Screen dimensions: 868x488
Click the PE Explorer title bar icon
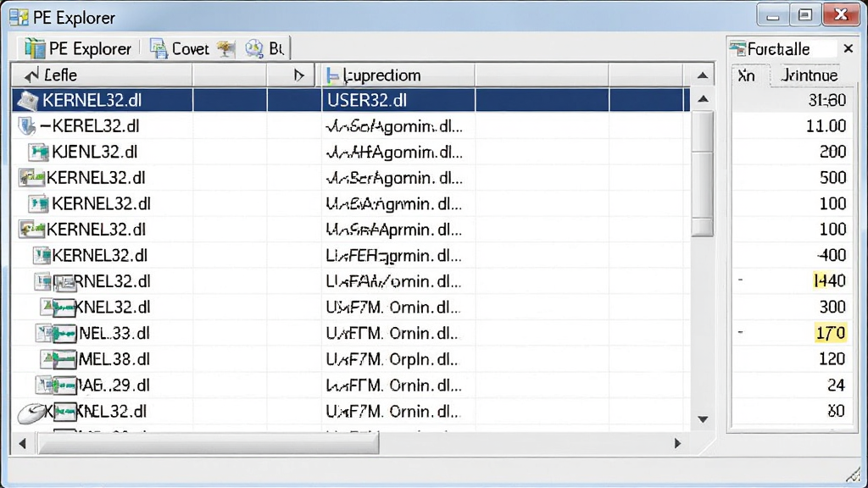click(x=19, y=18)
